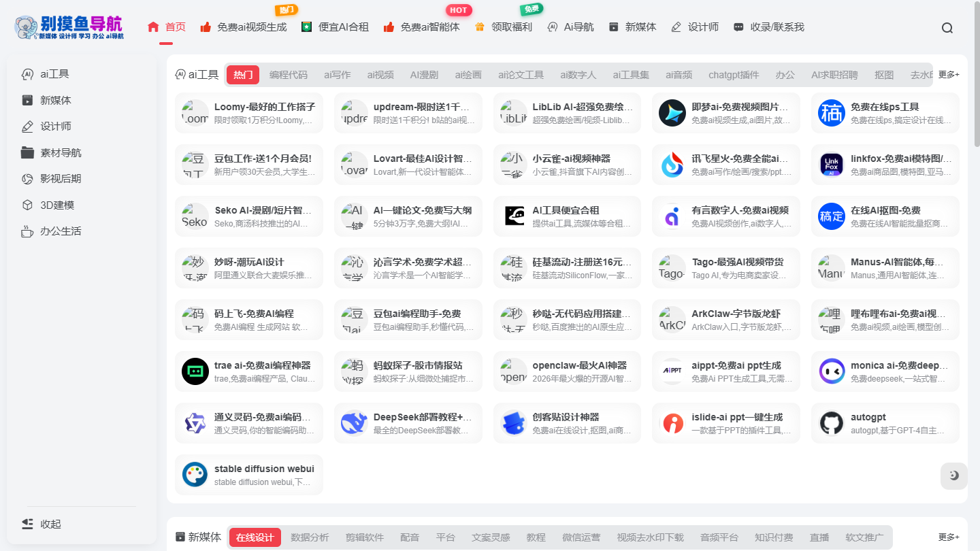Open the 在线AI抠图 稿定 icon
This screenshot has height=551, width=980.
coord(832,216)
